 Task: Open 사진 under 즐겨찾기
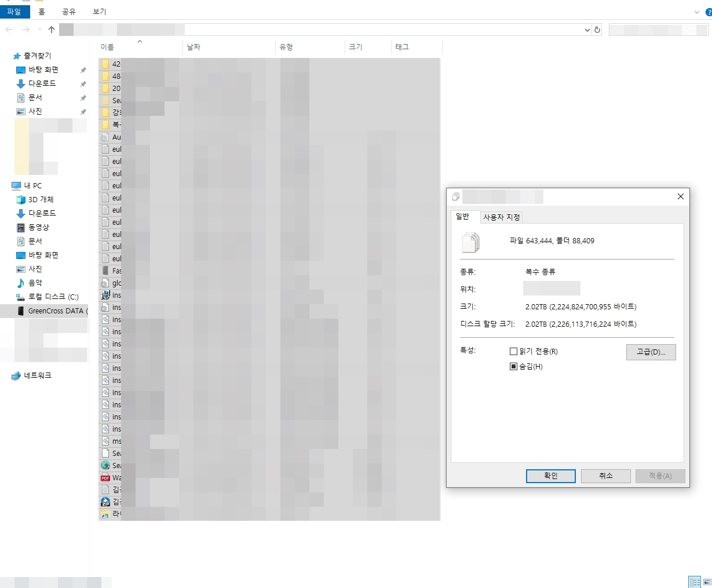click(35, 112)
